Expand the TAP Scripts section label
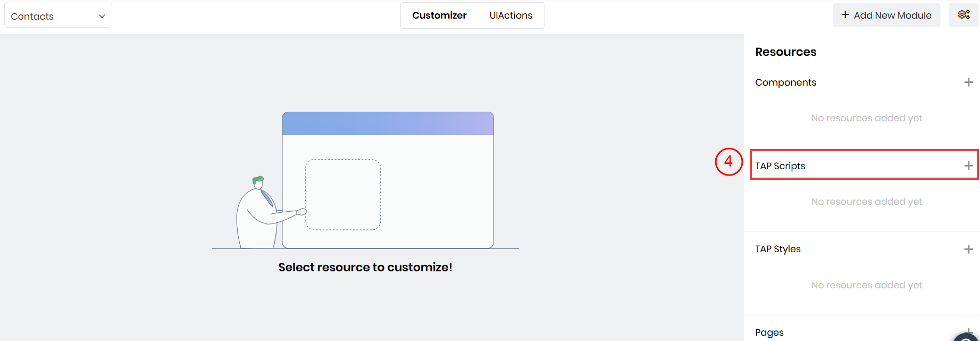 (x=780, y=166)
